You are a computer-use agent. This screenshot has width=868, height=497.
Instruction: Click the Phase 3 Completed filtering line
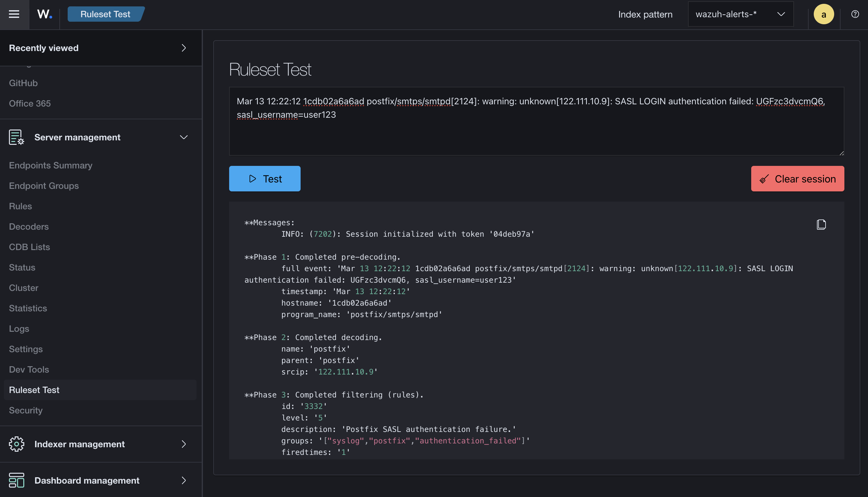334,395
